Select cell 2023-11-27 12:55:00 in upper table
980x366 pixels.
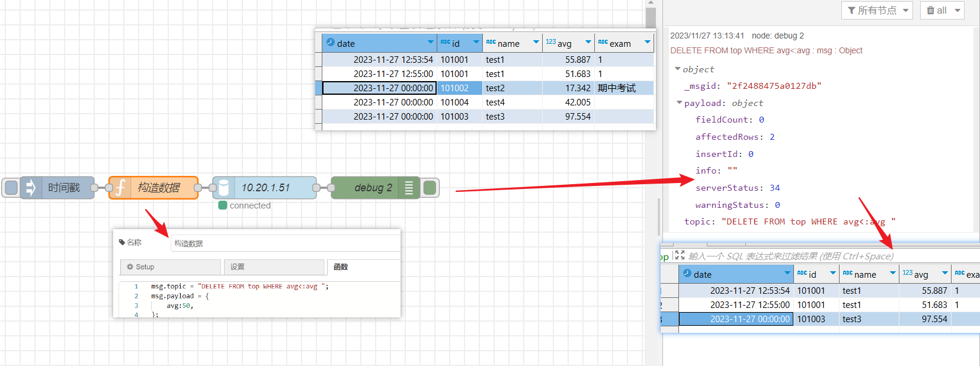tap(379, 73)
